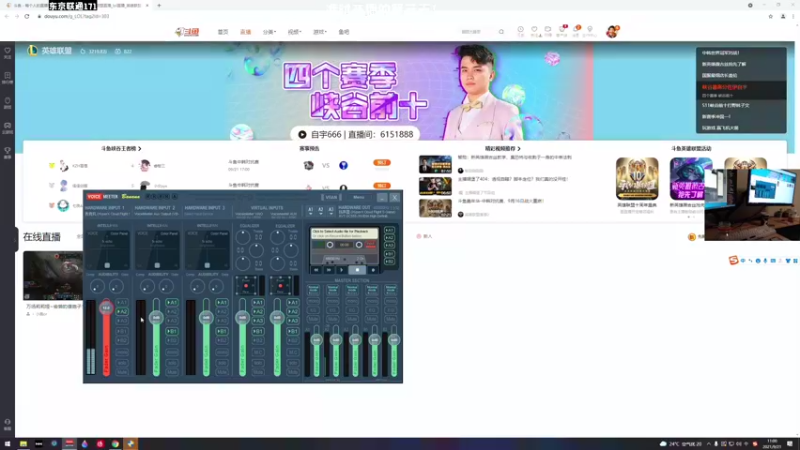
Task: Click the master section A1 fader knob
Action: pyautogui.click(x=316, y=340)
